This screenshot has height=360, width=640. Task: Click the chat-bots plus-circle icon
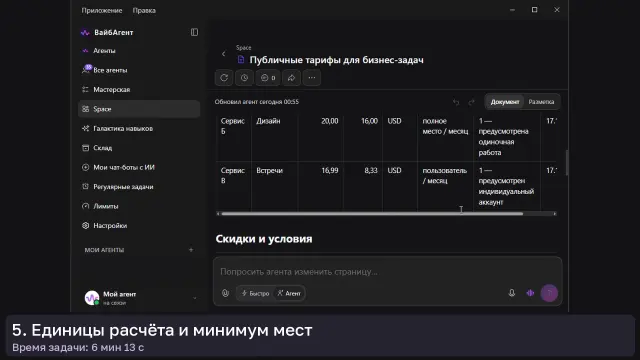(x=85, y=167)
